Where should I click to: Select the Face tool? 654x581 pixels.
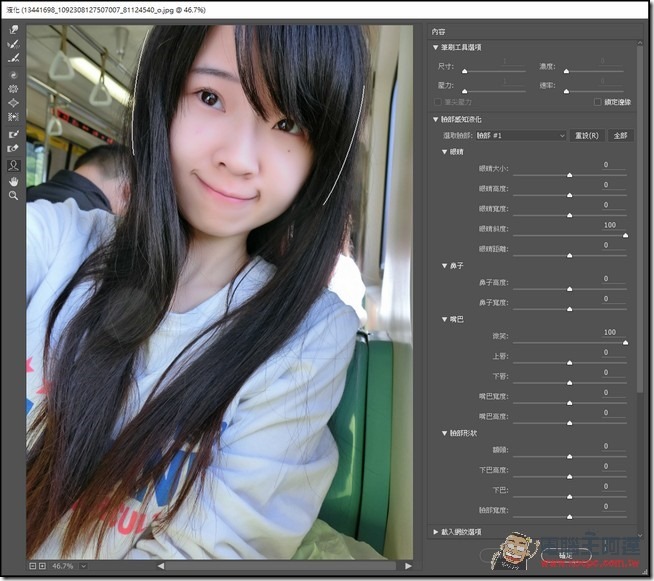14,165
